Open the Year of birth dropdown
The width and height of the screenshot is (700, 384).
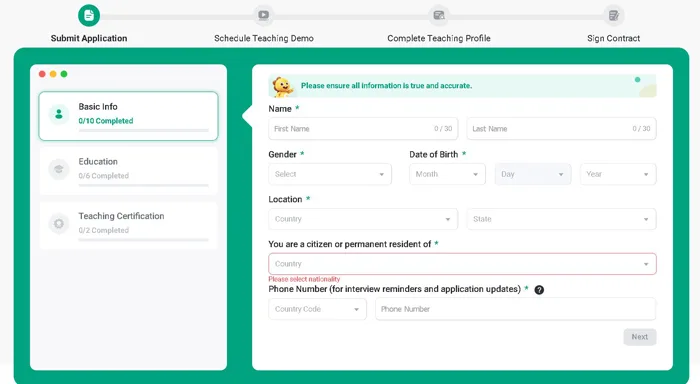[x=618, y=174]
